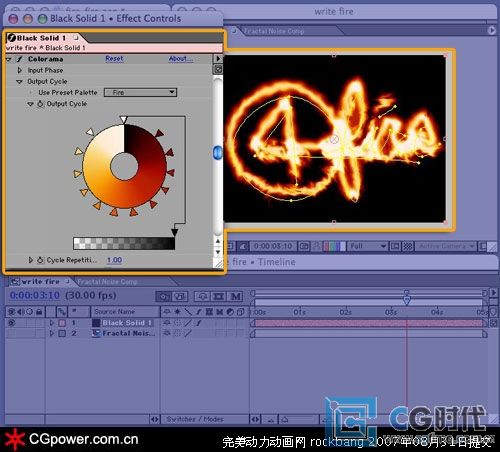Toggle the quality switch on Fractal Noise layer
The width and height of the screenshot is (500, 452).
(x=188, y=333)
